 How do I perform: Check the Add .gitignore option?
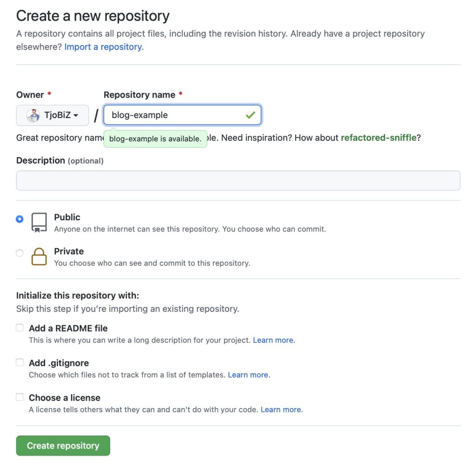(x=20, y=362)
